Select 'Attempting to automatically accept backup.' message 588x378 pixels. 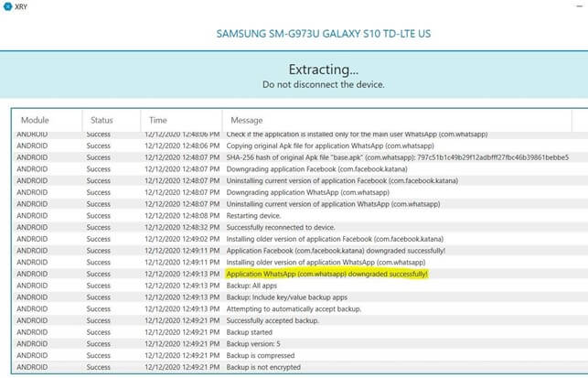pos(294,309)
